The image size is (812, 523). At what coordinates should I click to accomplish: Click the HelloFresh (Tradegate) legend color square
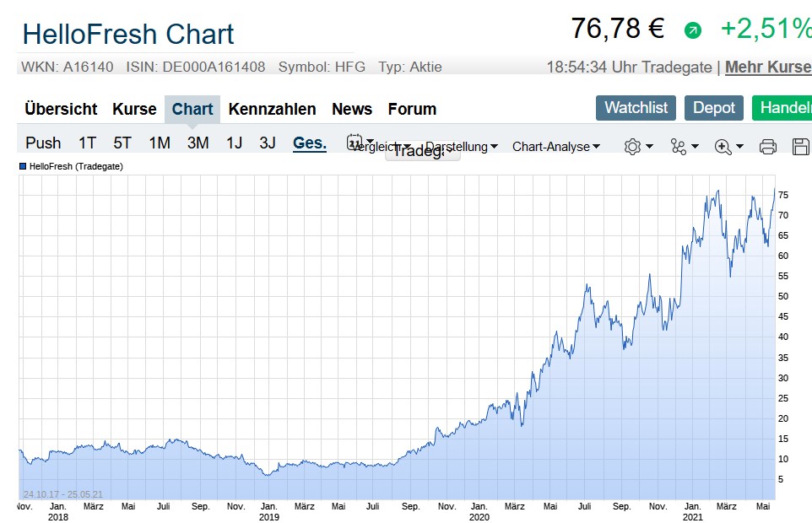click(x=23, y=166)
